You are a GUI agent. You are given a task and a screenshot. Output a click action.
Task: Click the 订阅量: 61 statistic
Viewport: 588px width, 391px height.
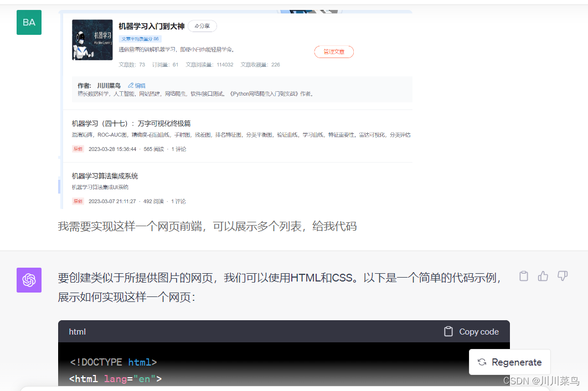[166, 64]
